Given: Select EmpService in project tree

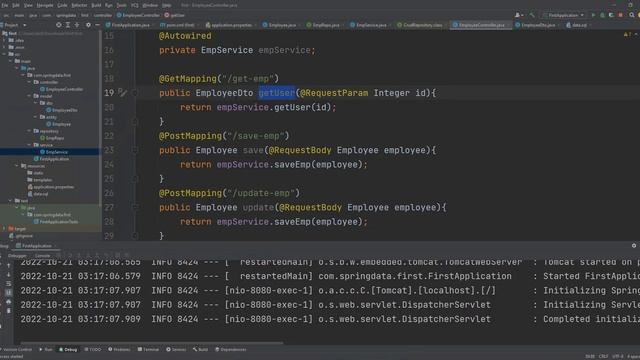Looking at the screenshot, I should click(54, 152).
